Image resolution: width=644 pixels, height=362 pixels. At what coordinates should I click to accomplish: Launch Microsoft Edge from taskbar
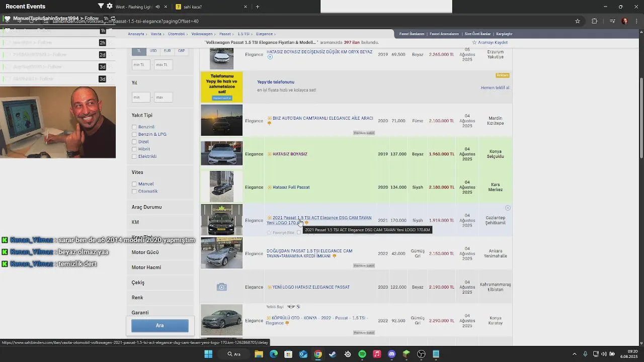[274, 354]
